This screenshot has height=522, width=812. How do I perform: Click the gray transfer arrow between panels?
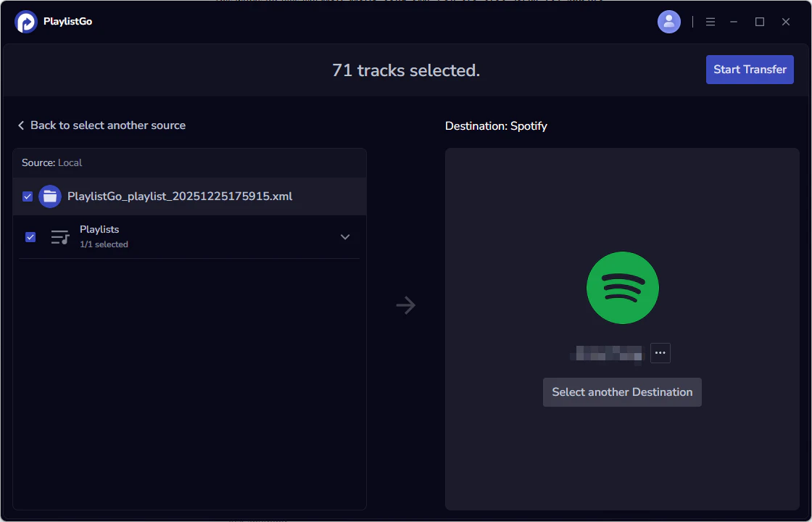click(x=405, y=305)
